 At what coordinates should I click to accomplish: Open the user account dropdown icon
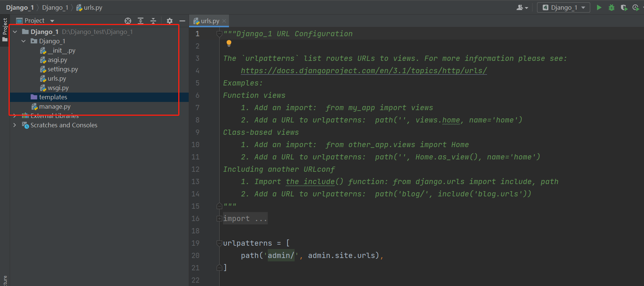522,7
